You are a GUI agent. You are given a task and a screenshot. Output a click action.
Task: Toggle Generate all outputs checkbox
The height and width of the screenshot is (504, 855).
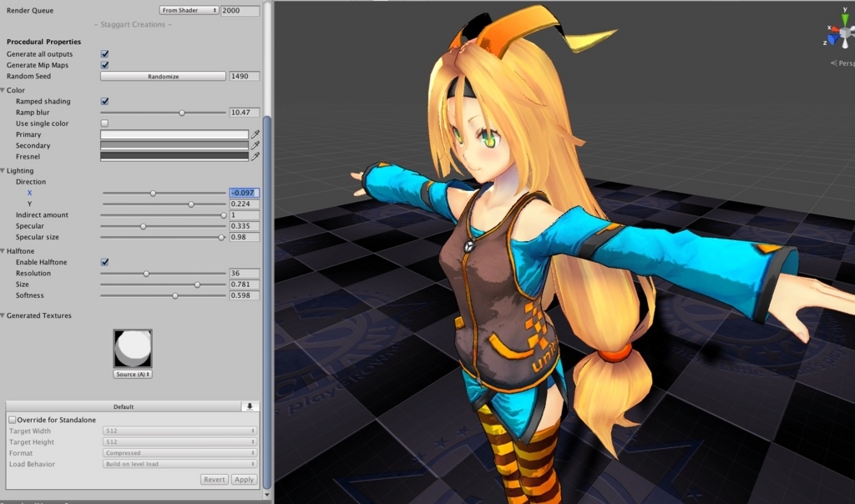tap(104, 54)
